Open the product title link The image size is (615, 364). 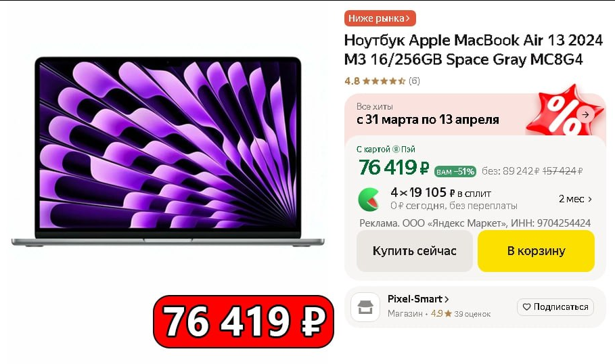click(x=473, y=50)
